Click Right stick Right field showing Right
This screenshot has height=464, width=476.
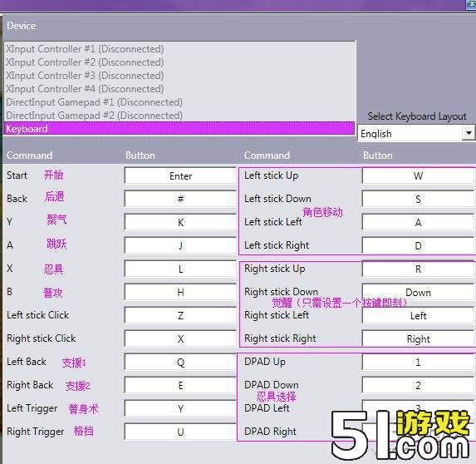click(418, 338)
